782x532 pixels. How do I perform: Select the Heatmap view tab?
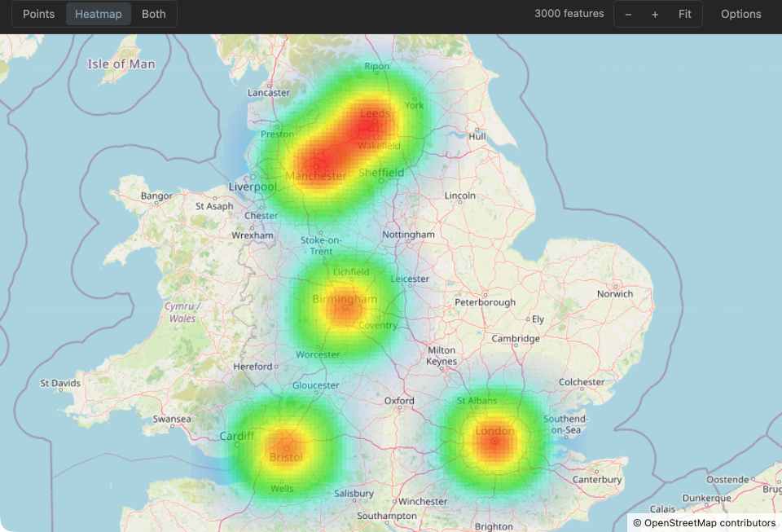[99, 14]
